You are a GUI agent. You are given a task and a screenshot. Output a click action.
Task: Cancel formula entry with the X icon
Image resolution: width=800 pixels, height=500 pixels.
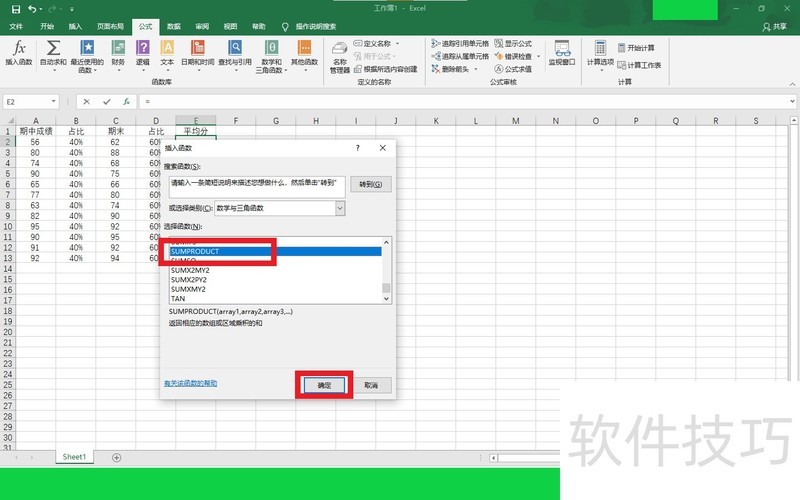tap(86, 102)
